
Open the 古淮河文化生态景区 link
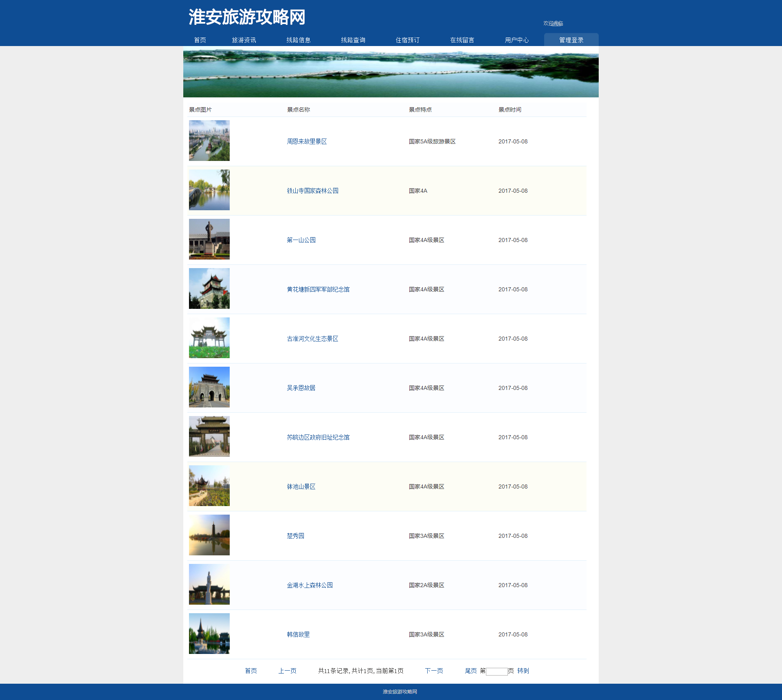point(312,339)
